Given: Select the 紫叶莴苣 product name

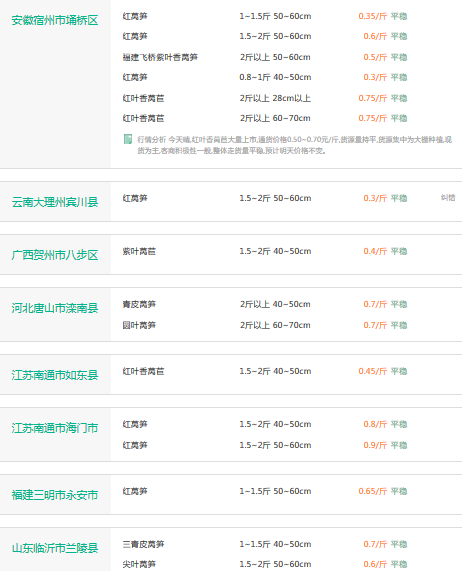Looking at the screenshot, I should (x=139, y=251).
